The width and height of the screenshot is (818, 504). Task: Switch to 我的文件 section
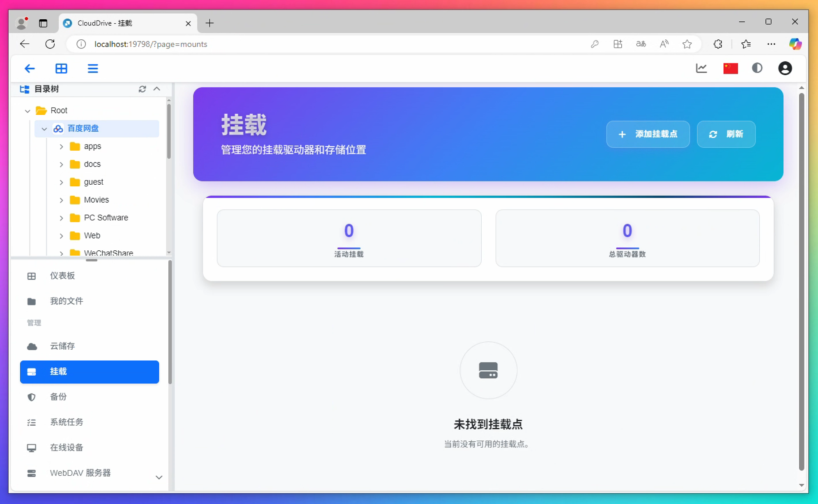(67, 301)
